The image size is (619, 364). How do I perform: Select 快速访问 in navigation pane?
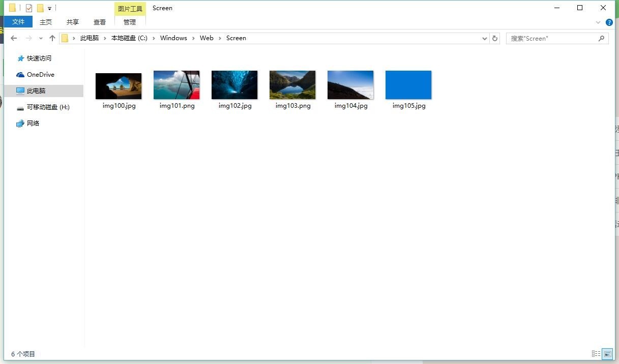39,58
